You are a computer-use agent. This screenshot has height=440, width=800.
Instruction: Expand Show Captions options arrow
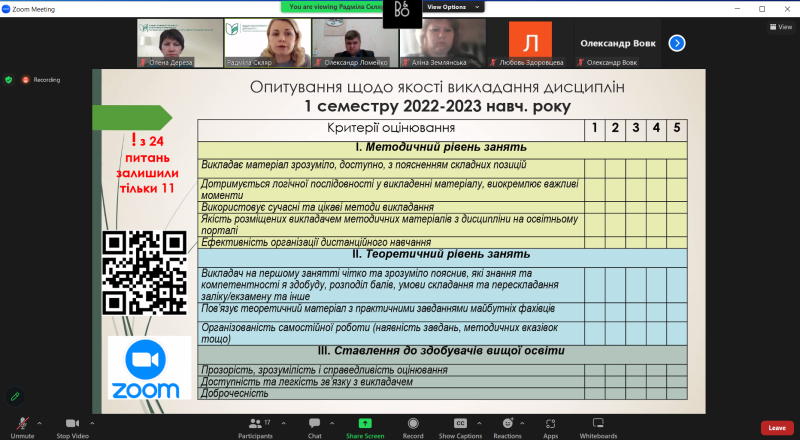(x=479, y=423)
